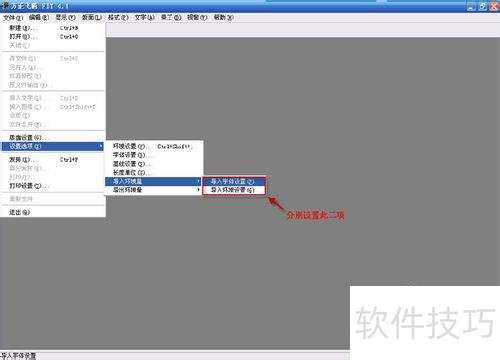Image resolution: width=500 pixels, height=360 pixels.
Task: Choose 打开 (Ctrl+O) from File menu
Action: coord(53,37)
